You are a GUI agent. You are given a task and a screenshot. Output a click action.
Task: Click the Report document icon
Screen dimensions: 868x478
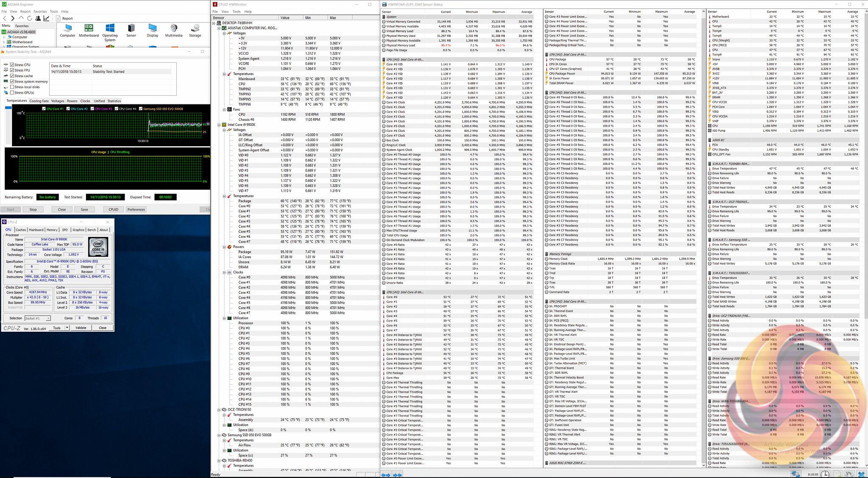click(x=58, y=18)
